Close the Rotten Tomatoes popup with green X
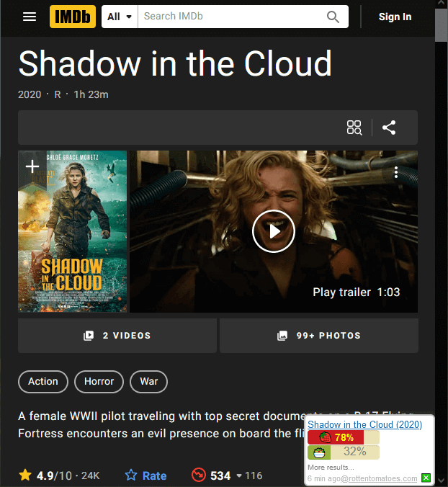The image size is (448, 487). [x=426, y=478]
